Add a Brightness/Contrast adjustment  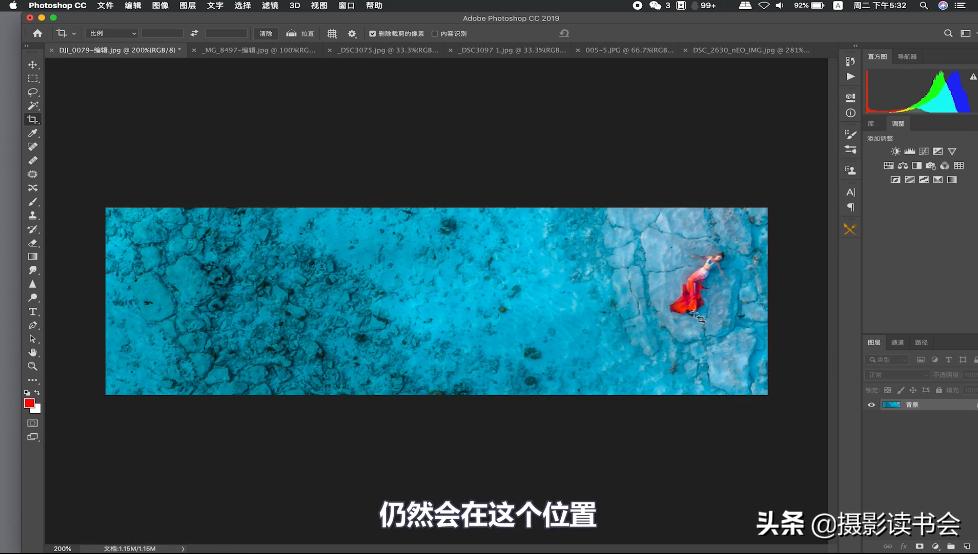[x=896, y=151]
